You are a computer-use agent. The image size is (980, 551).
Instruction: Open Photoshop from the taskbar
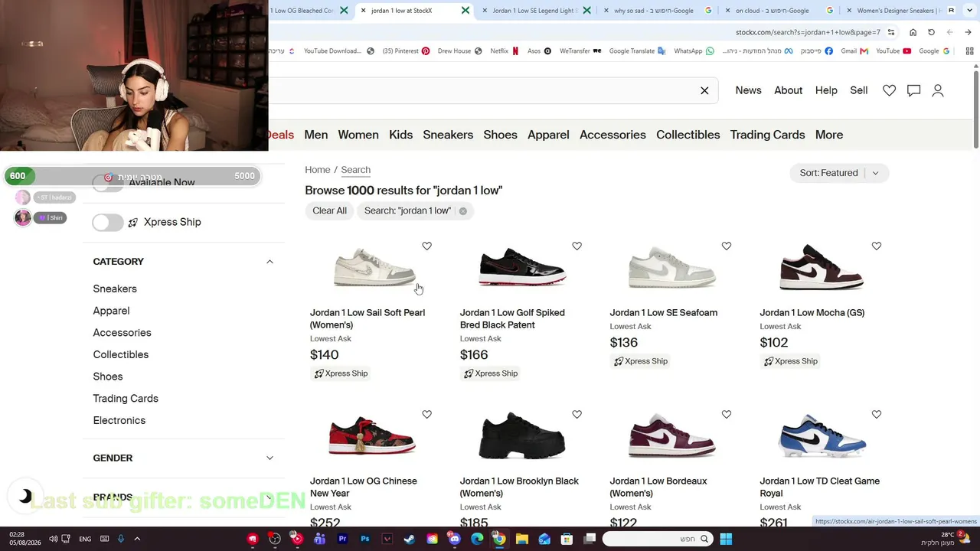click(x=364, y=539)
